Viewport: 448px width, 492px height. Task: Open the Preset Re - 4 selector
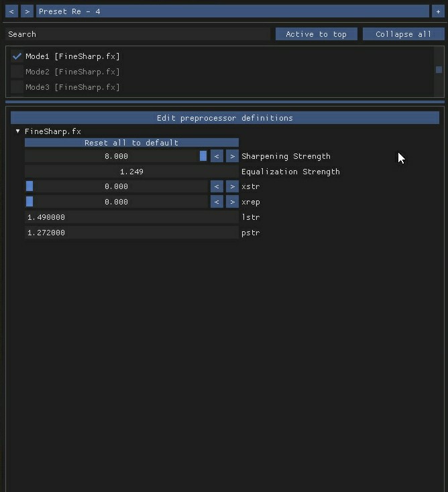coord(233,11)
